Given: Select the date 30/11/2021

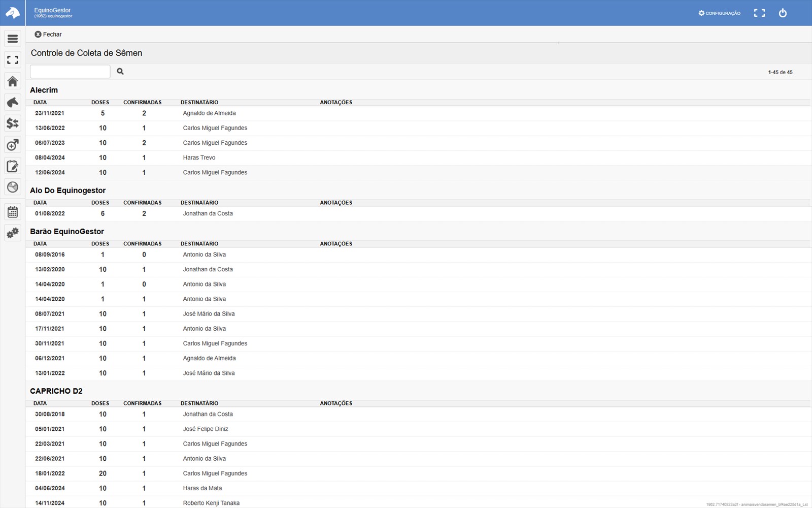Looking at the screenshot, I should pos(50,344).
